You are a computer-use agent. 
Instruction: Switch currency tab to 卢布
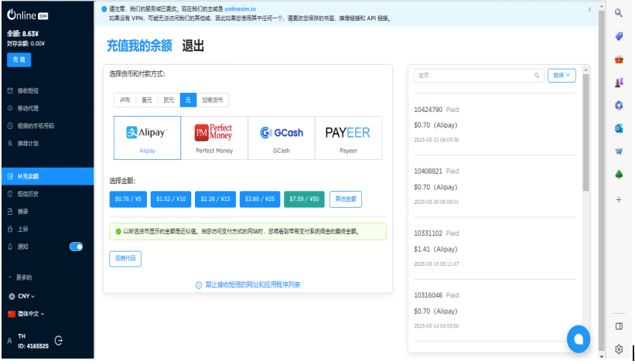(125, 100)
